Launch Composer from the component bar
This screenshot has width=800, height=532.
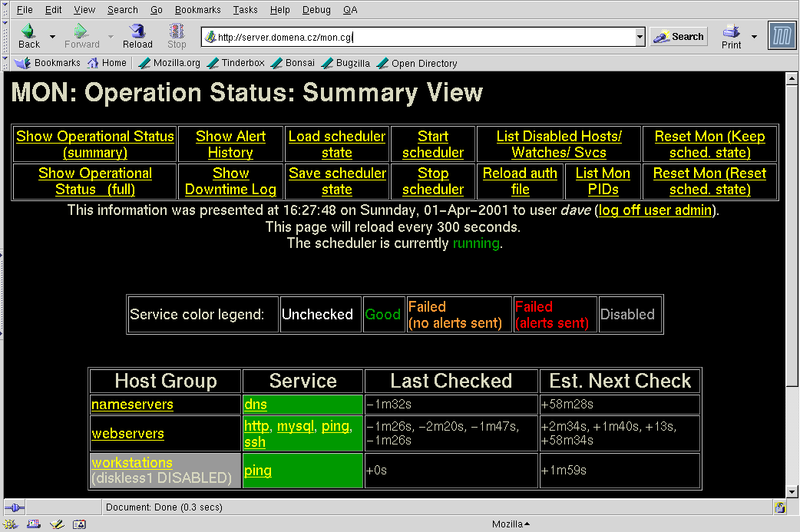tap(56, 524)
